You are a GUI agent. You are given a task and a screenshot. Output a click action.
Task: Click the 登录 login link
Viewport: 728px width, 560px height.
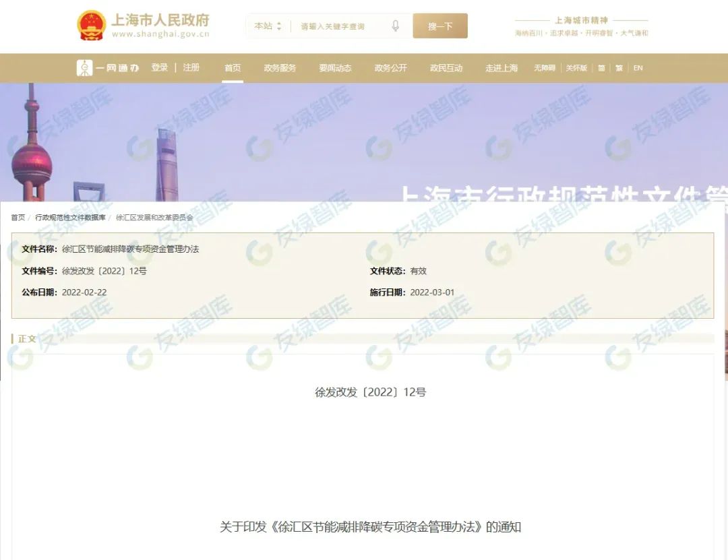(x=160, y=67)
